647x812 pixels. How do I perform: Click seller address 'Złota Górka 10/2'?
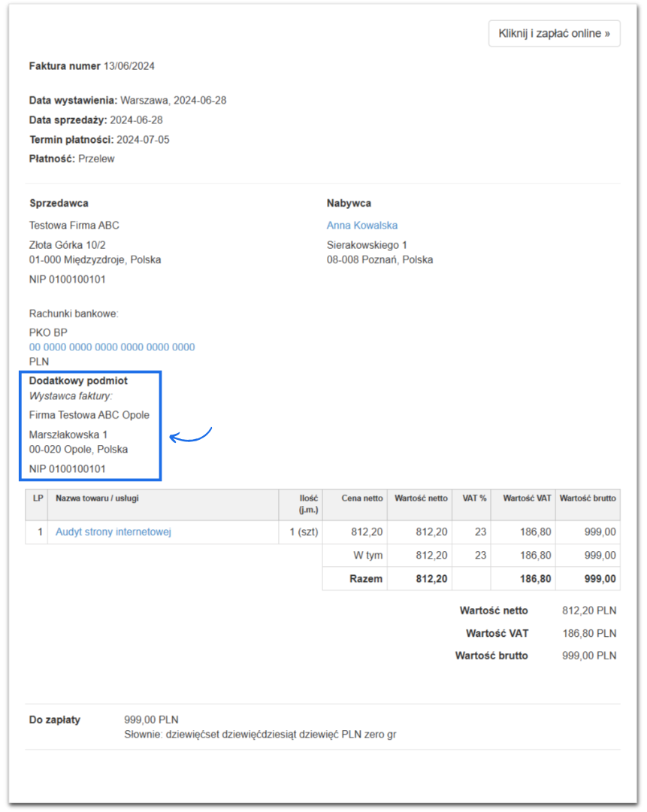(x=68, y=245)
